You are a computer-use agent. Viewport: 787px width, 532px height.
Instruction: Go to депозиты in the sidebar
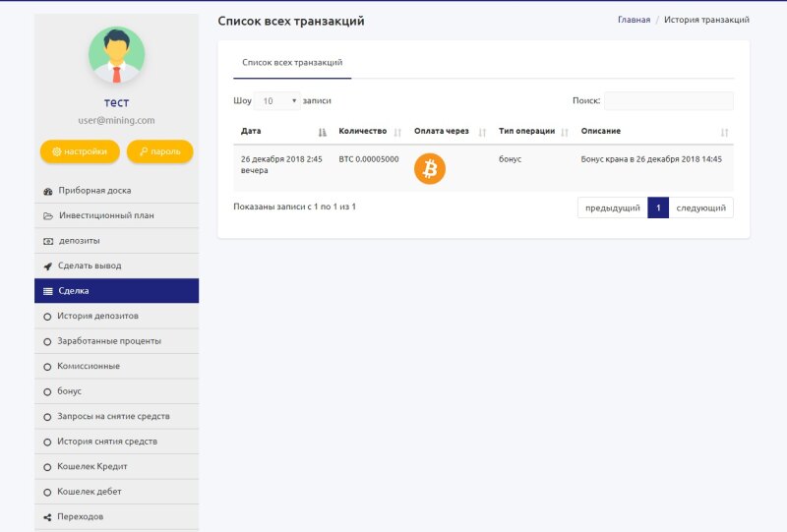pyautogui.click(x=79, y=241)
